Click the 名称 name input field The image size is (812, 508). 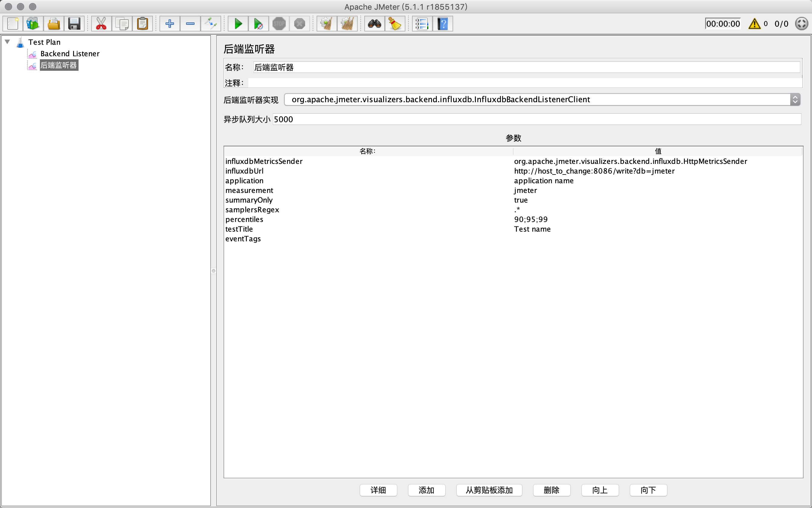click(x=526, y=67)
